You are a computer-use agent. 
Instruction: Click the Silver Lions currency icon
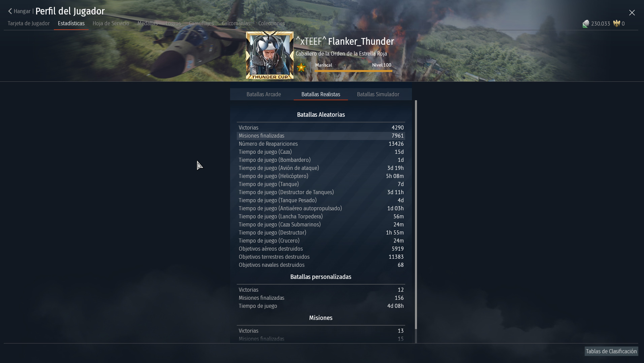pyautogui.click(x=586, y=24)
